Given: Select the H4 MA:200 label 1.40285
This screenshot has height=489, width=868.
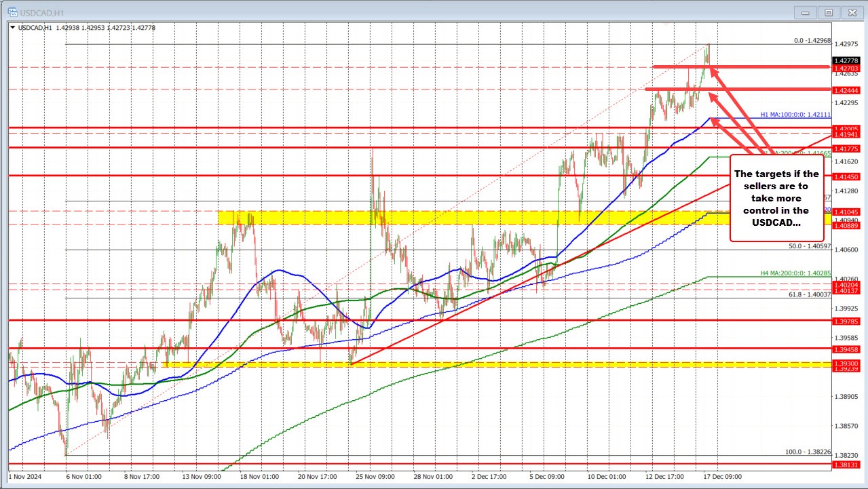Looking at the screenshot, I should tap(795, 273).
